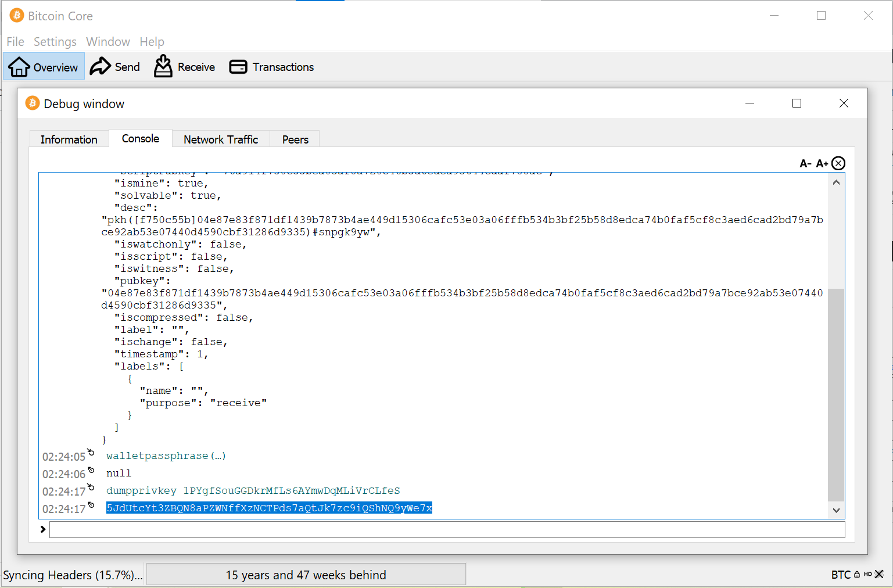Click the 02:24:05 timestamp
Viewport: 893px width, 588px height.
[x=64, y=457]
